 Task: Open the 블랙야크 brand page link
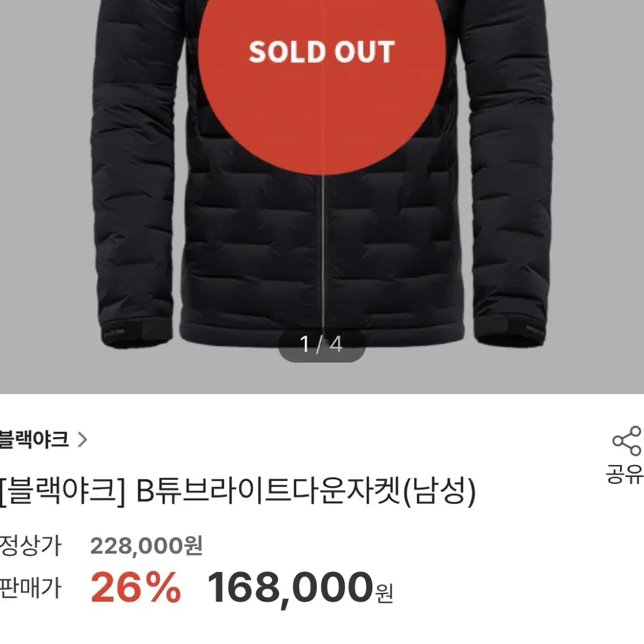(x=34, y=439)
